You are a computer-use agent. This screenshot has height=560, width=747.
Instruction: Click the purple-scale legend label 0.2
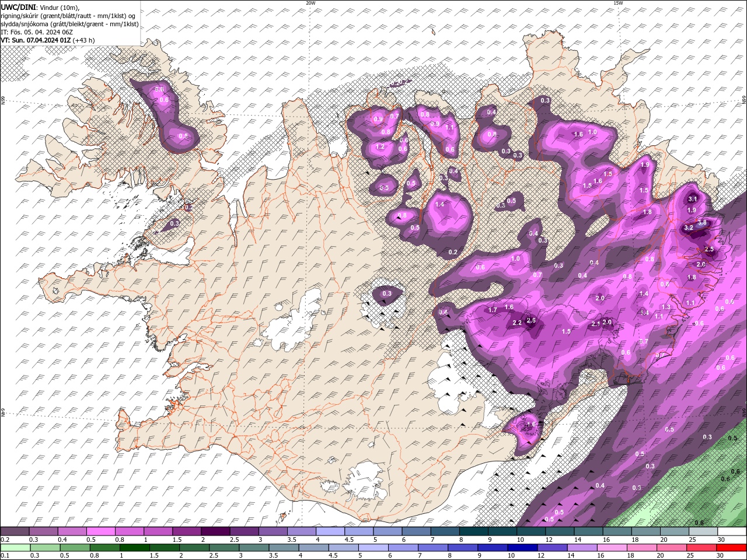click(x=5, y=540)
